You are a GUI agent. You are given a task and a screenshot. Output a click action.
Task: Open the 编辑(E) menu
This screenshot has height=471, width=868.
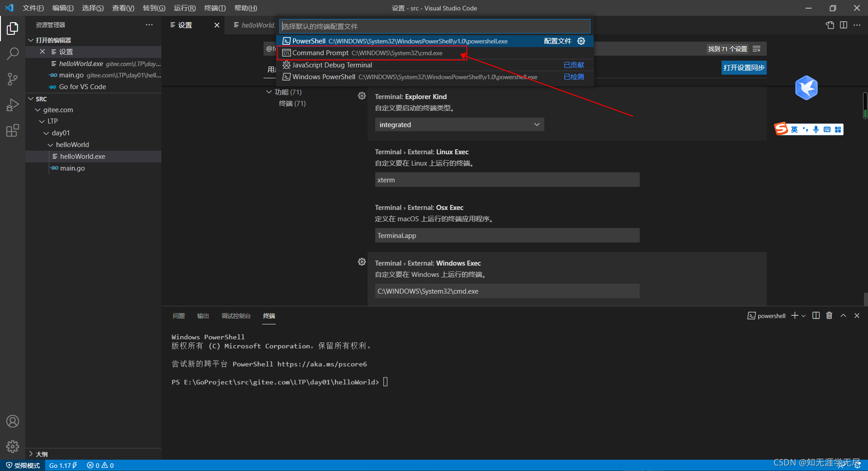63,8
